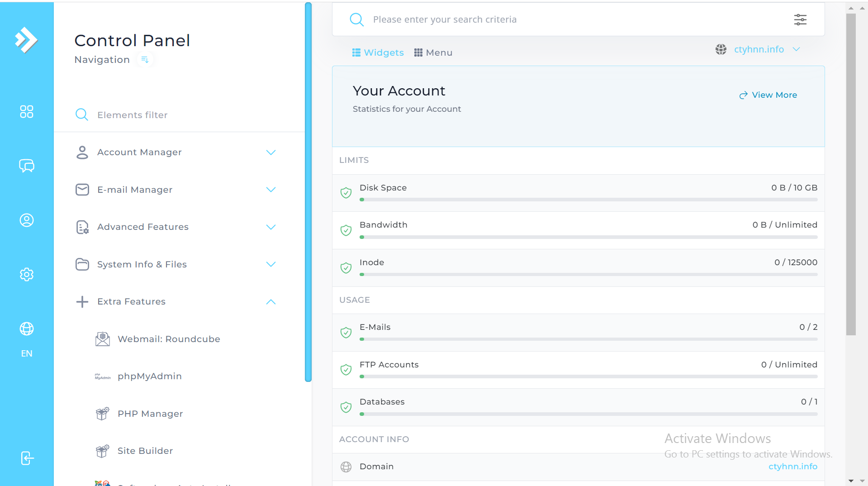Expand the Account Manager section
The image size is (868, 486).
click(270, 152)
